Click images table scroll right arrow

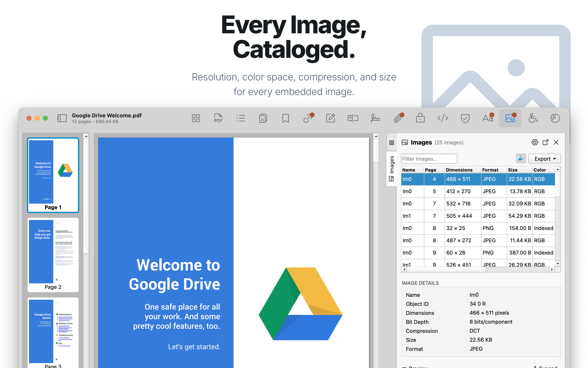(552, 269)
